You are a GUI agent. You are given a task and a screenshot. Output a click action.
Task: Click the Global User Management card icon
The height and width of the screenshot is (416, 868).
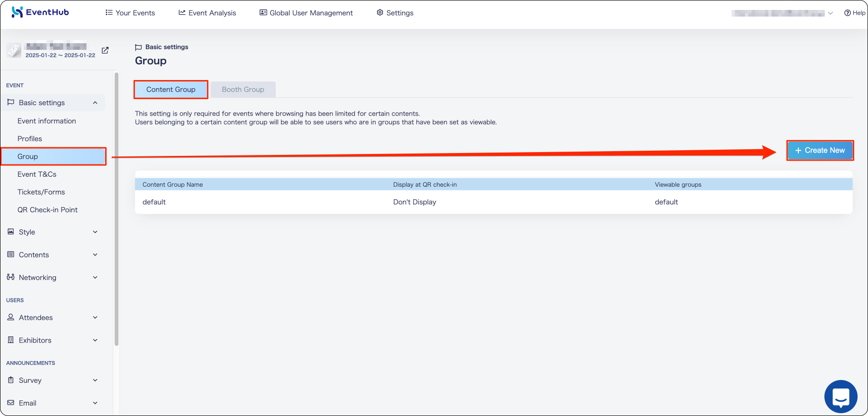pyautogui.click(x=263, y=12)
